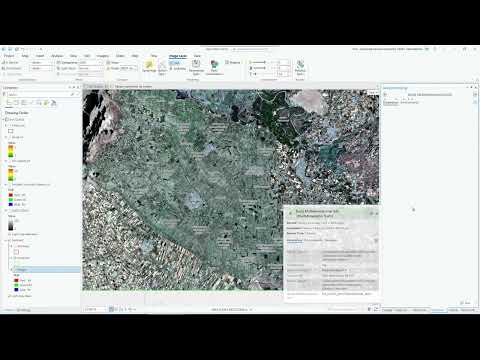Image resolution: width=480 pixels, height=360 pixels.
Task: Go back in the Geoprocessing pane
Action: (x=385, y=95)
